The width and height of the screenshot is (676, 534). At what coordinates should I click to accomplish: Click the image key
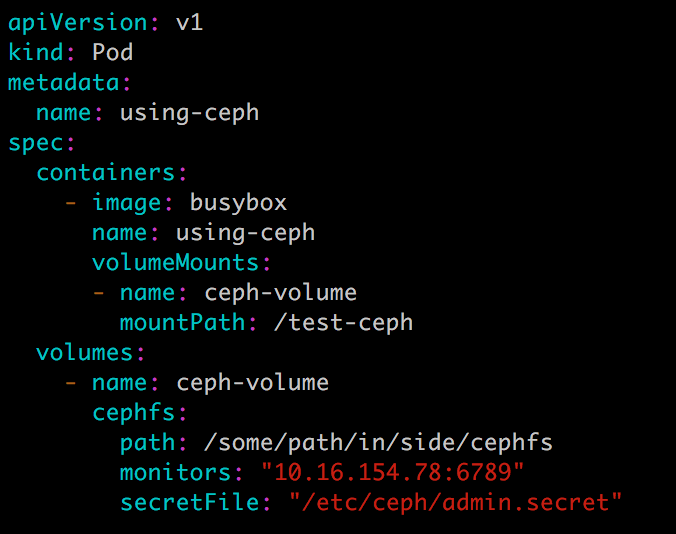pos(126,203)
